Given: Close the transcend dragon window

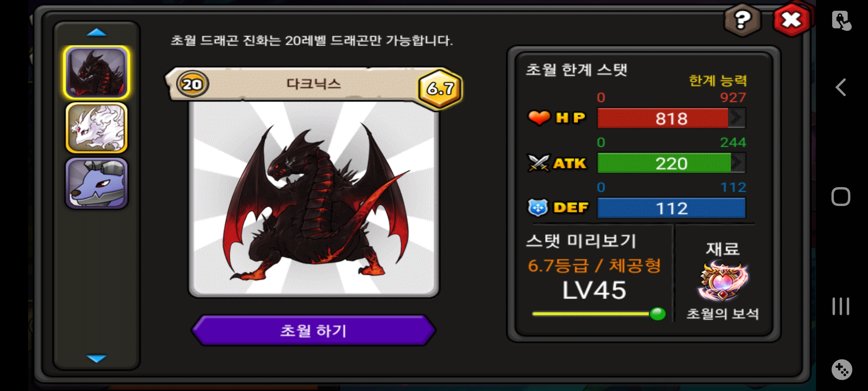Looking at the screenshot, I should coord(792,20).
